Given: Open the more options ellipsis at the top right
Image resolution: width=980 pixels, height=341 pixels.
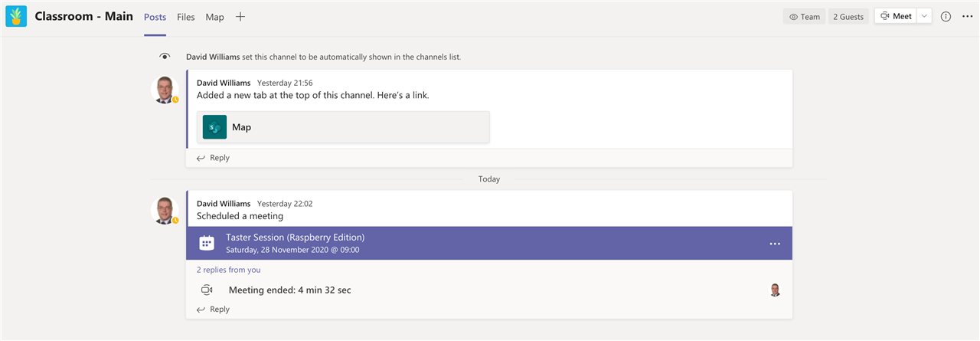Looking at the screenshot, I should (967, 16).
